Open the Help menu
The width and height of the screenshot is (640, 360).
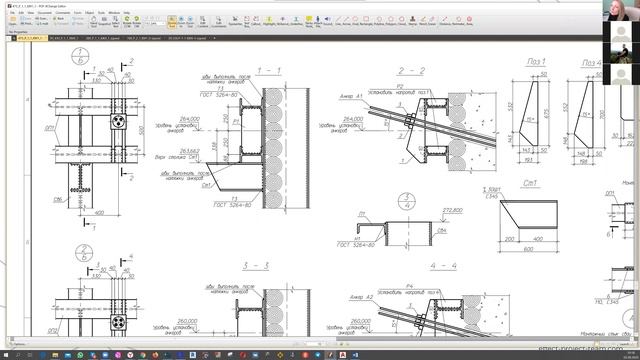coord(127,13)
